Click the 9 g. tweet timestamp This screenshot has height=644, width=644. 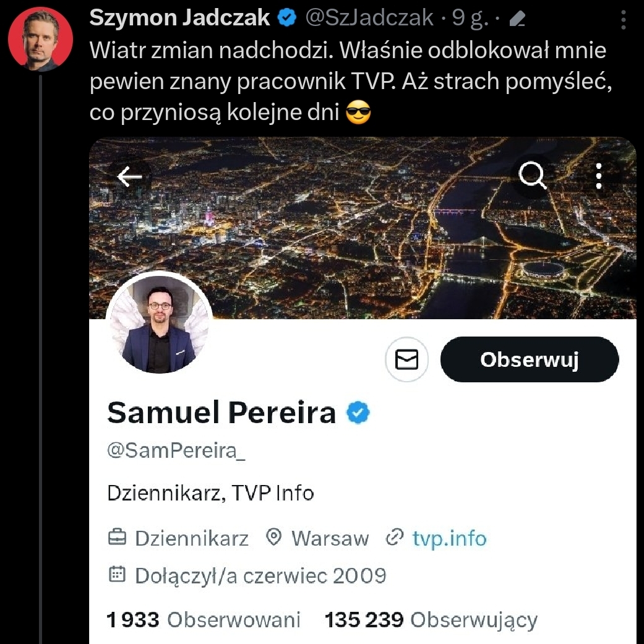pos(469,19)
